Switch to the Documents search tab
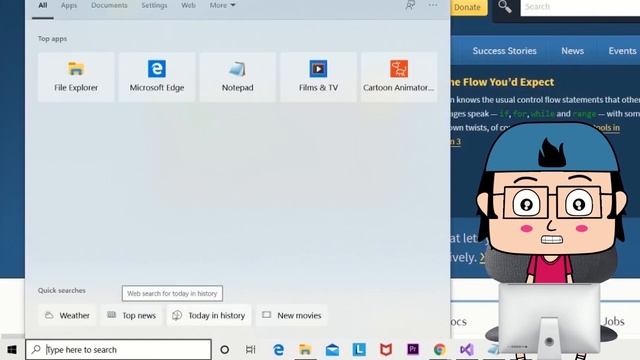This screenshot has height=360, width=640. [x=109, y=6]
